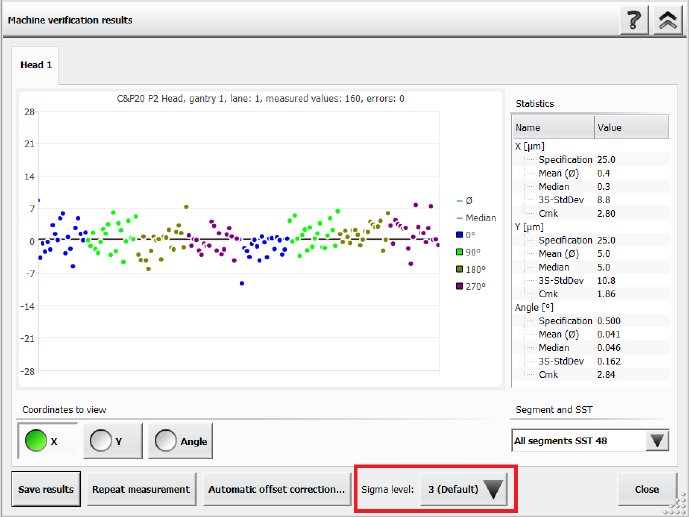Select Y 3S-StdDev row with value 10.8
The width and height of the screenshot is (689, 517).
click(591, 281)
